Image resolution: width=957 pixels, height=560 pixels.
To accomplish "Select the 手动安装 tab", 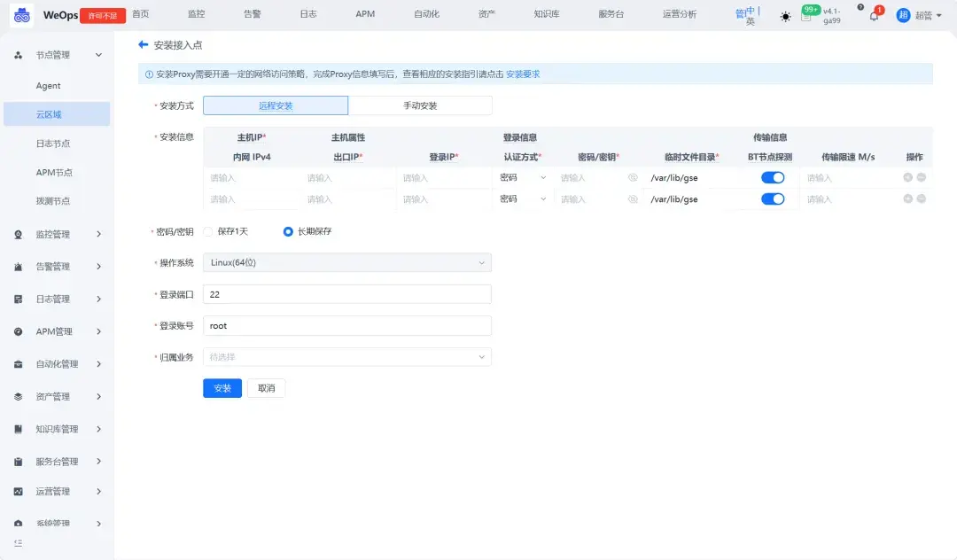I will (x=420, y=105).
